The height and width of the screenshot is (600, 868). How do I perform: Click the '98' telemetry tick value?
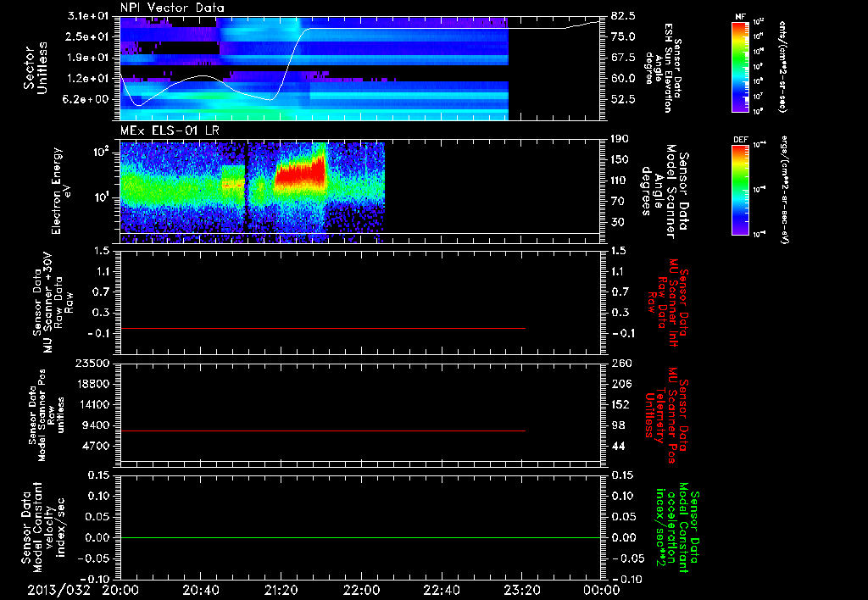pyautogui.click(x=617, y=425)
